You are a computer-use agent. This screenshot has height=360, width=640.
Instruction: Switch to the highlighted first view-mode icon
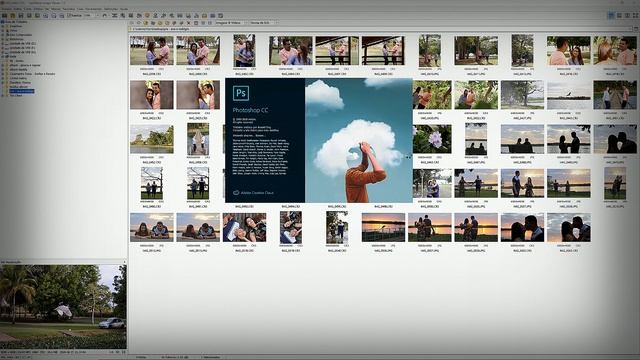click(611, 16)
